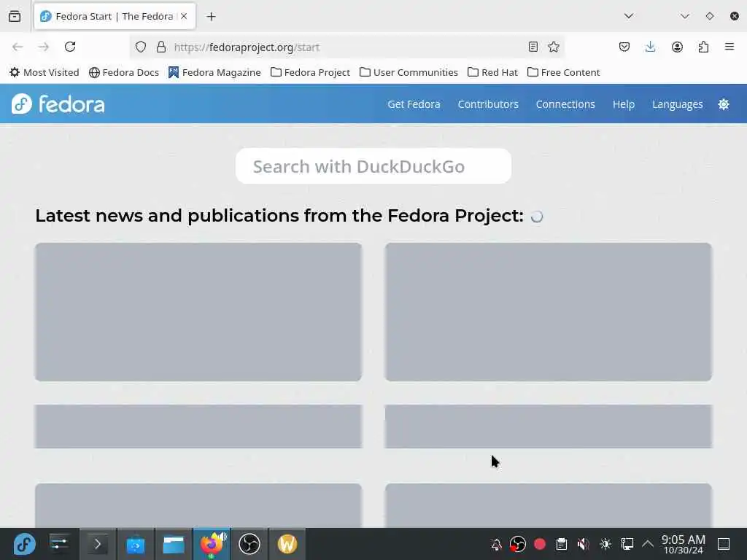Open the Most Visited bookmark
Viewport: 747px width, 560px height.
(44, 72)
